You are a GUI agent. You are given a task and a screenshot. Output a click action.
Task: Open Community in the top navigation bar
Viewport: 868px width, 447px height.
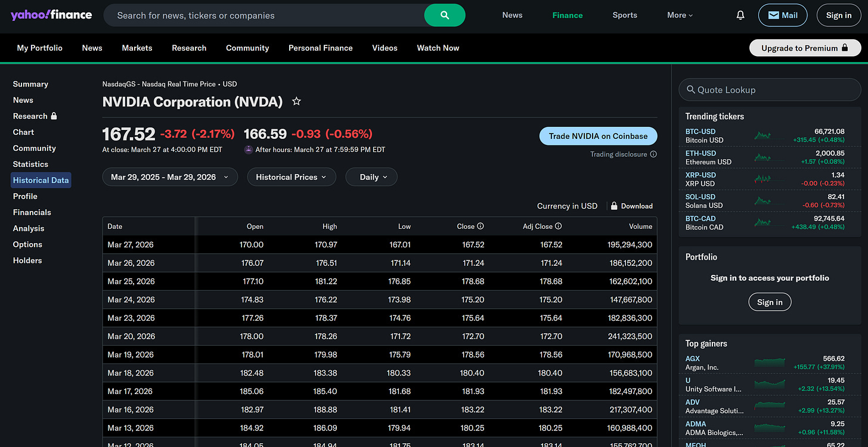tap(247, 48)
